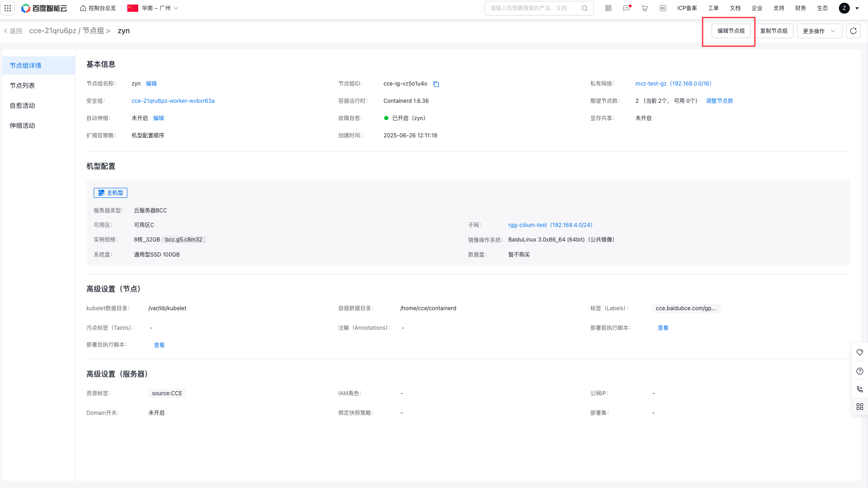Image resolution: width=868 pixels, height=488 pixels.
Task: Open the console overview home link
Action: [x=98, y=8]
